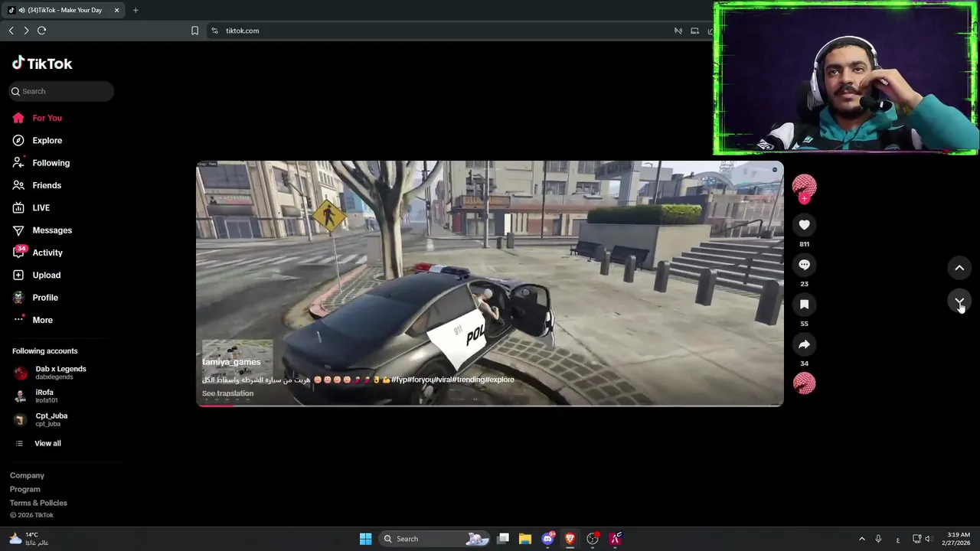Open Cpt_Juba followed account
Screen dimensions: 980x551
pos(41,419)
